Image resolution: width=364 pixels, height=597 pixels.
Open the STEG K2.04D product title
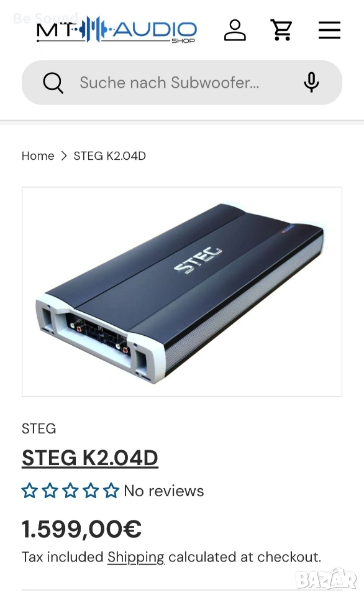(90, 458)
